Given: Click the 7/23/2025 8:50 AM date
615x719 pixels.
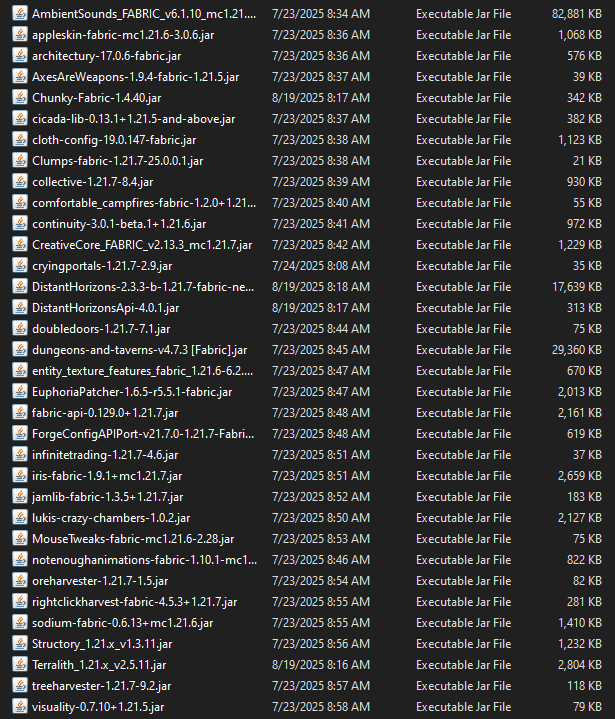Looking at the screenshot, I should coord(321,518).
